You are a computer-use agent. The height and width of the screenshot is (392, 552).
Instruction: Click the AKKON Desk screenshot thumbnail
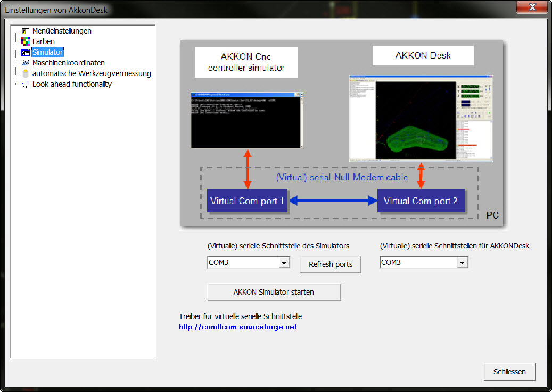pyautogui.click(x=421, y=118)
